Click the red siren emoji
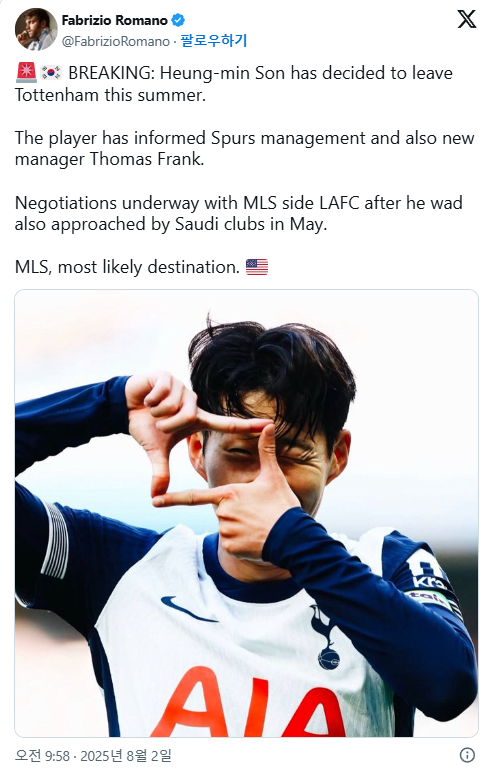The image size is (489, 771). tap(26, 73)
